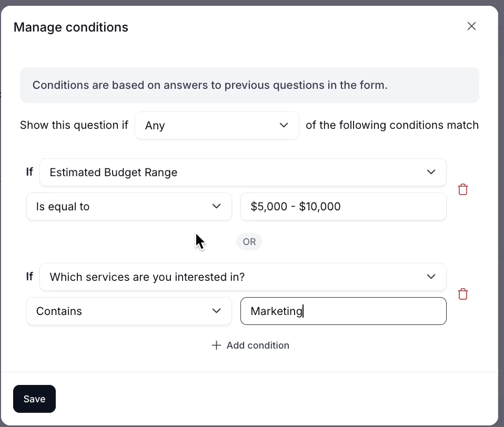
Task: Expand the Estimated Budget Range question dropdown
Action: click(x=242, y=172)
